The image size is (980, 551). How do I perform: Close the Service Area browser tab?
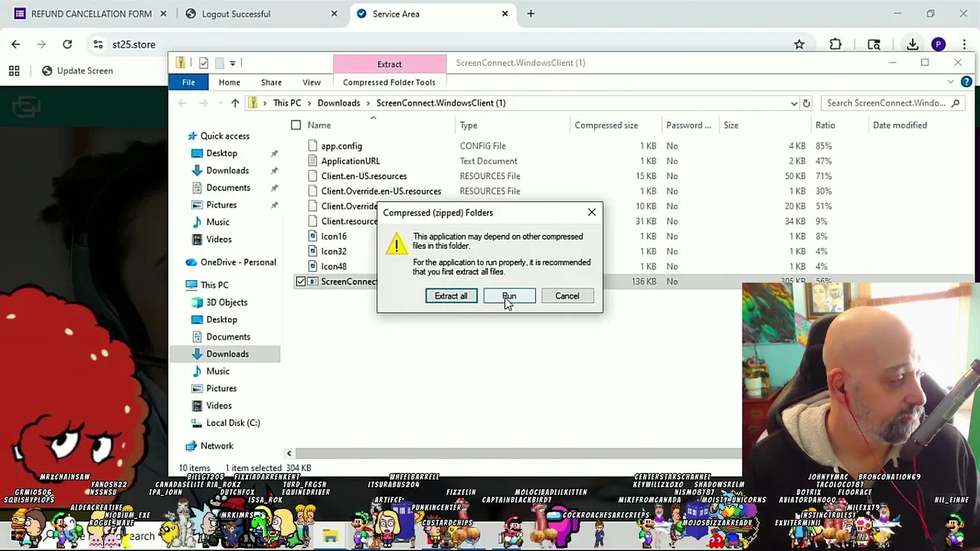505,14
